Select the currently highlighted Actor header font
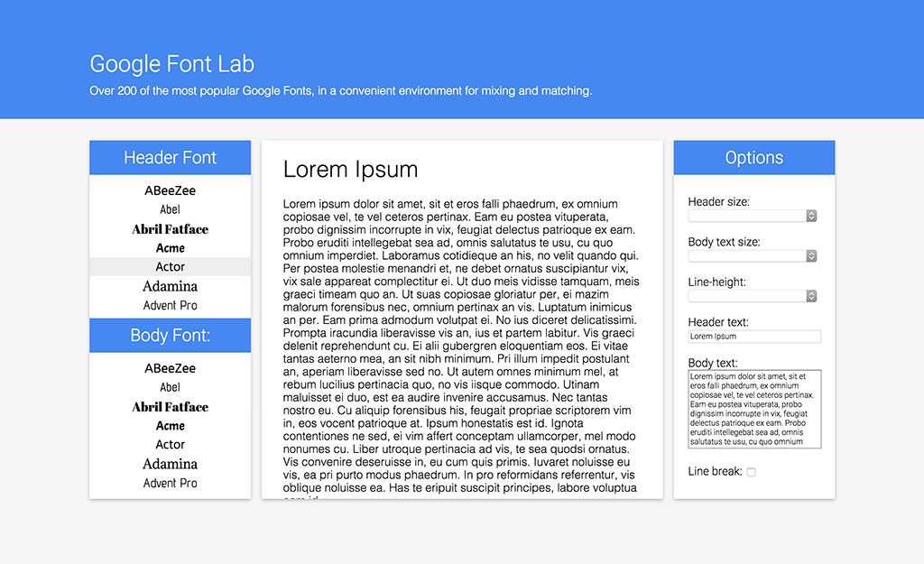Viewport: 924px width, 564px height. [x=170, y=266]
